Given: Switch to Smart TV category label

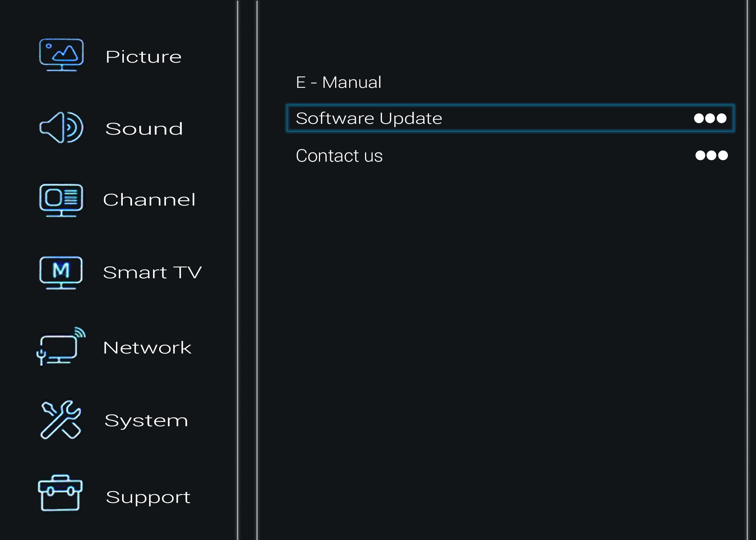Looking at the screenshot, I should coord(152,272).
